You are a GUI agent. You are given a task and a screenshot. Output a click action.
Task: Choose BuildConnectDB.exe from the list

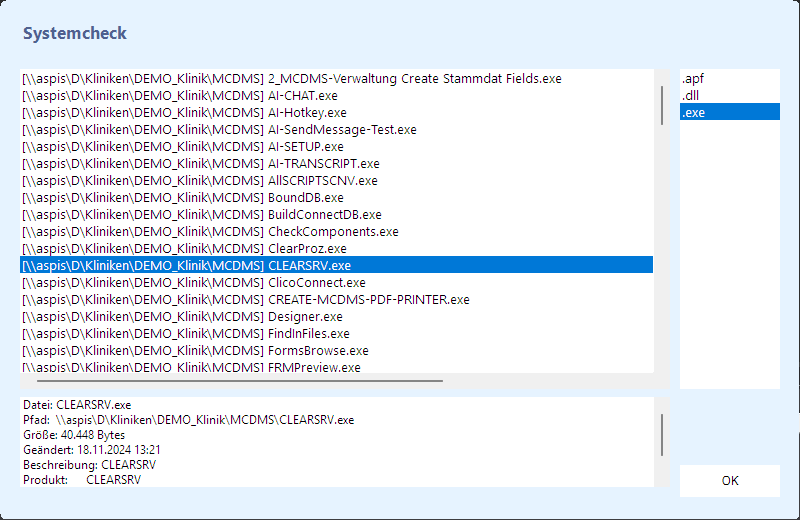(x=201, y=214)
